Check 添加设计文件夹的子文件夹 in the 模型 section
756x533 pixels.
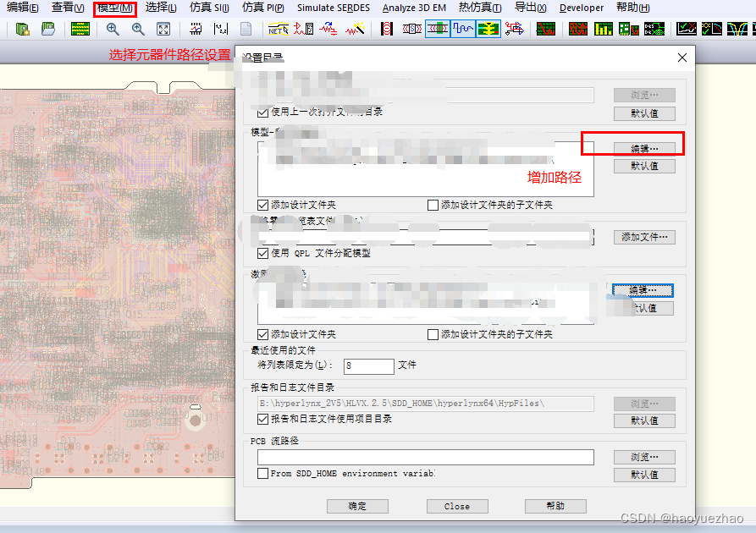pyautogui.click(x=433, y=206)
